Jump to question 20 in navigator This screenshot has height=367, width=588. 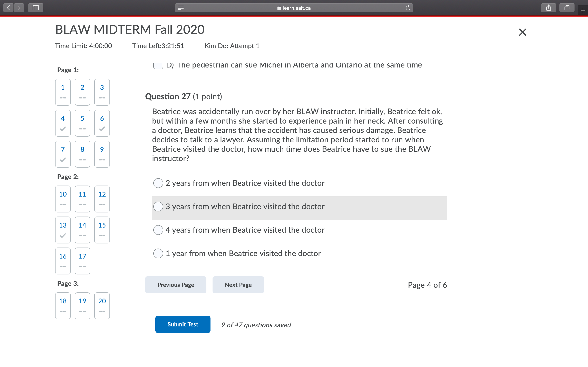click(102, 305)
